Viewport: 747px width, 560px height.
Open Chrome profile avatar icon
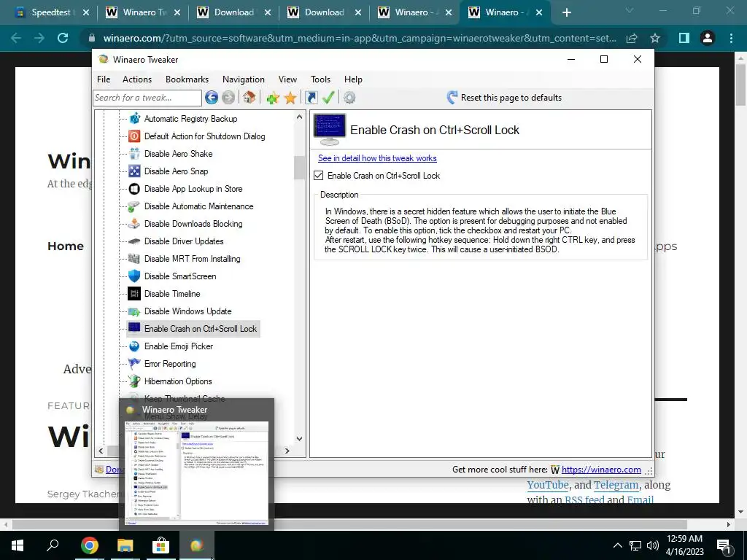coord(708,38)
